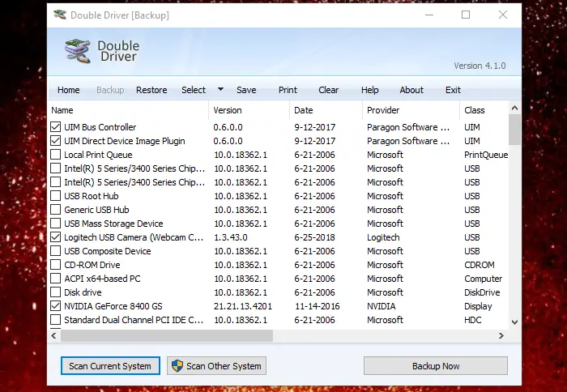Click the CDROM class cell
The image size is (567, 392).
pyautogui.click(x=480, y=265)
